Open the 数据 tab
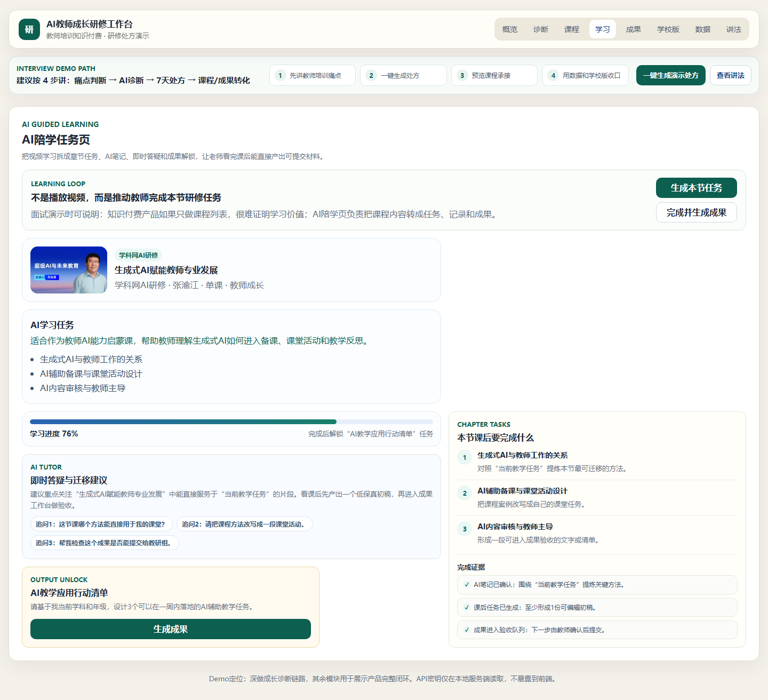 click(703, 29)
